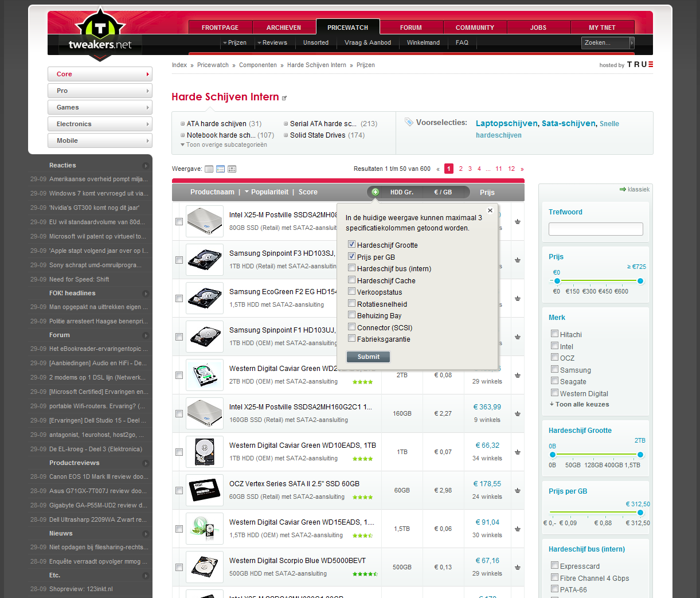Check Behuizing Bay column option
This screenshot has width=700, height=598.
(x=352, y=315)
